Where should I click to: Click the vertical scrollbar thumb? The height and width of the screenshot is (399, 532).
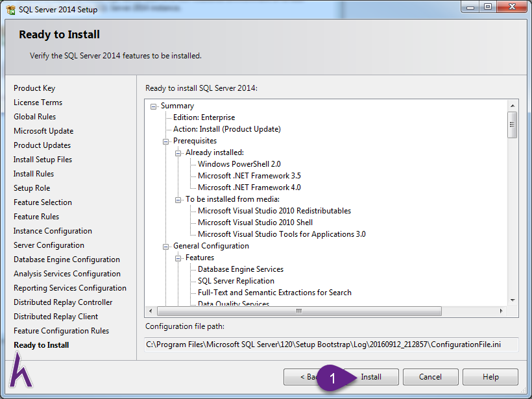pos(513,125)
